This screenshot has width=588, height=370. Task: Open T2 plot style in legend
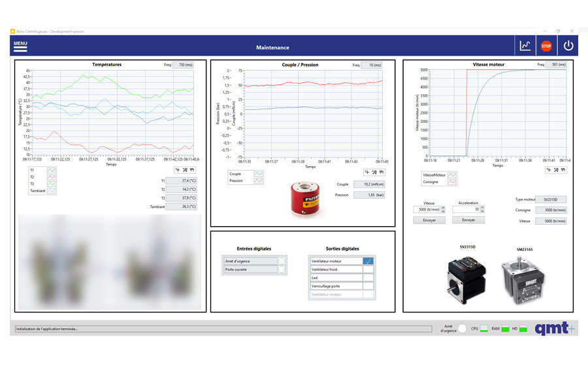(51, 177)
